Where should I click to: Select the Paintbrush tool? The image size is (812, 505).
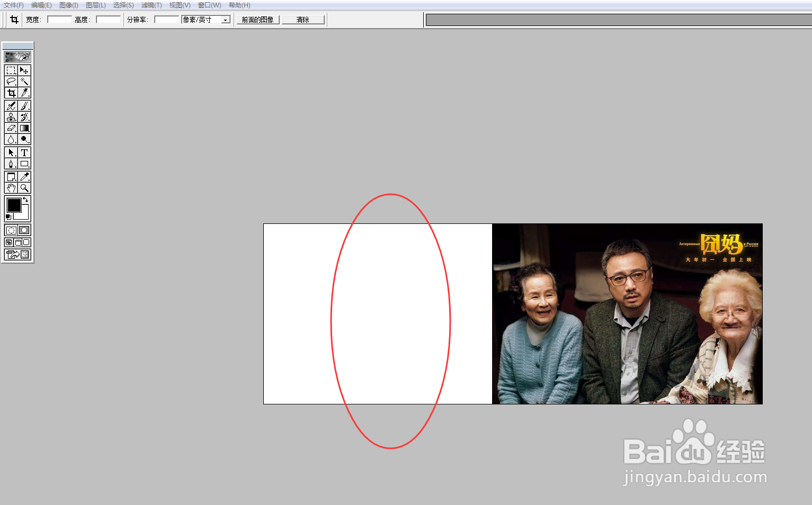pyautogui.click(x=24, y=106)
